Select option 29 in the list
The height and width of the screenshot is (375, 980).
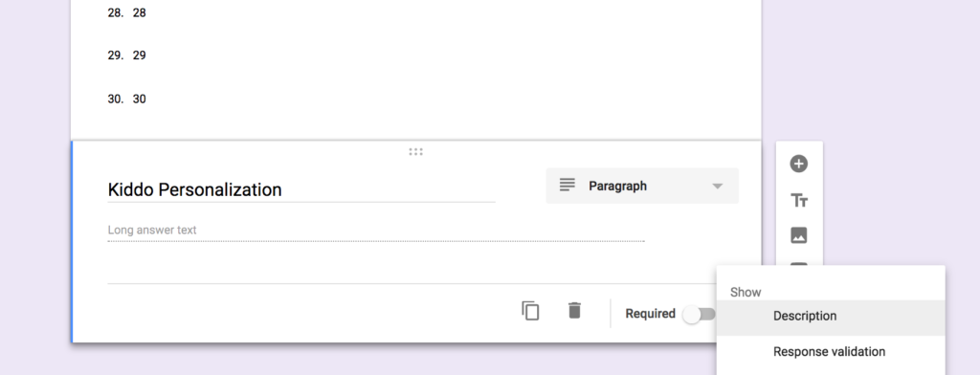pos(126,55)
